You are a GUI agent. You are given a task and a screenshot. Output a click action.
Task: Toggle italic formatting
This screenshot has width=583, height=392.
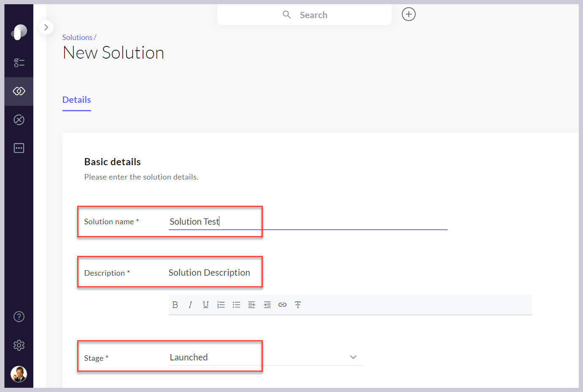[190, 305]
